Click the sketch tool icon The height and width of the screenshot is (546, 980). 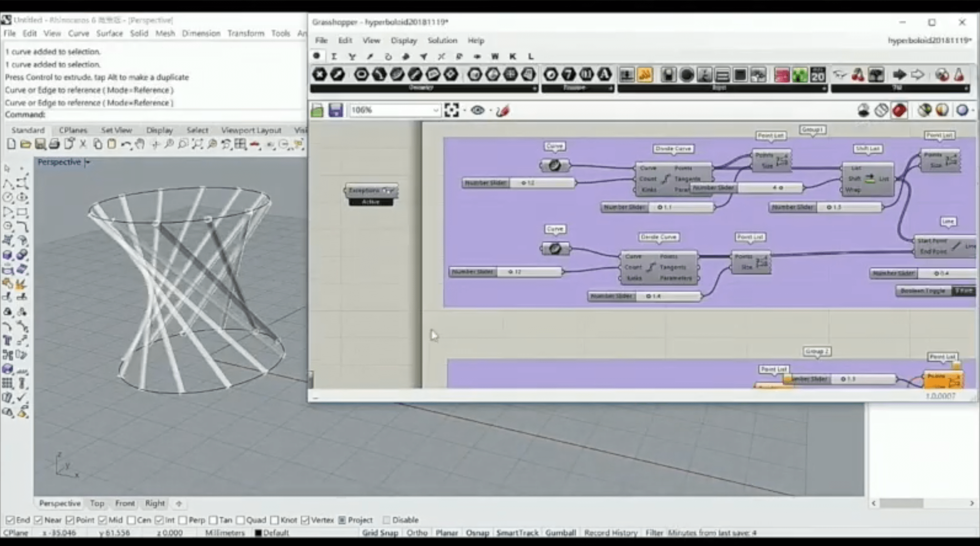tap(503, 111)
